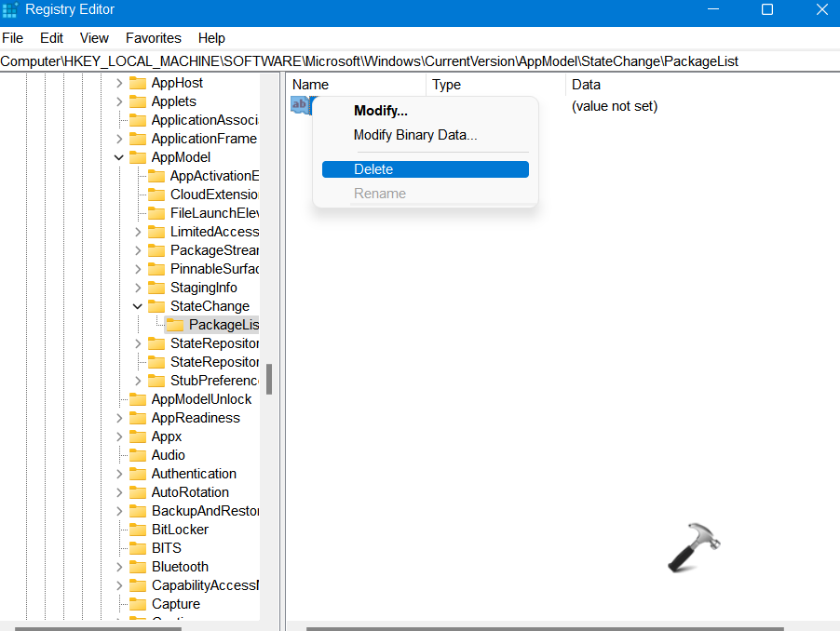Select the AppModelUnlock tree key
Image resolution: width=840 pixels, height=631 pixels.
coord(201,399)
